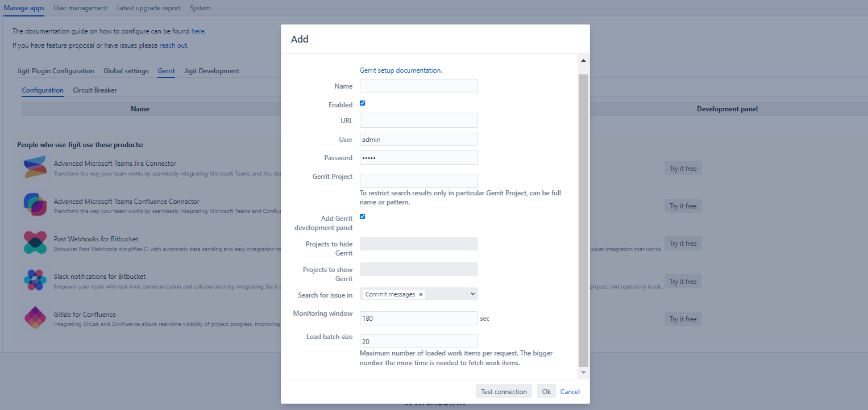Click Try it free for Gitlab for Confluence

(x=683, y=319)
